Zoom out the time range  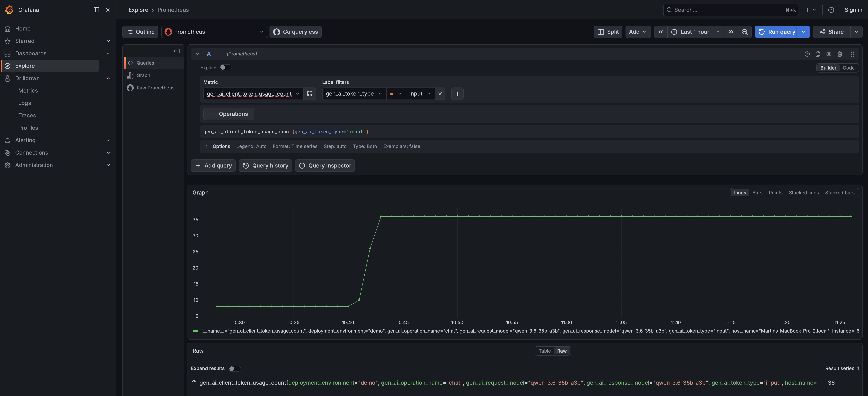pyautogui.click(x=745, y=32)
